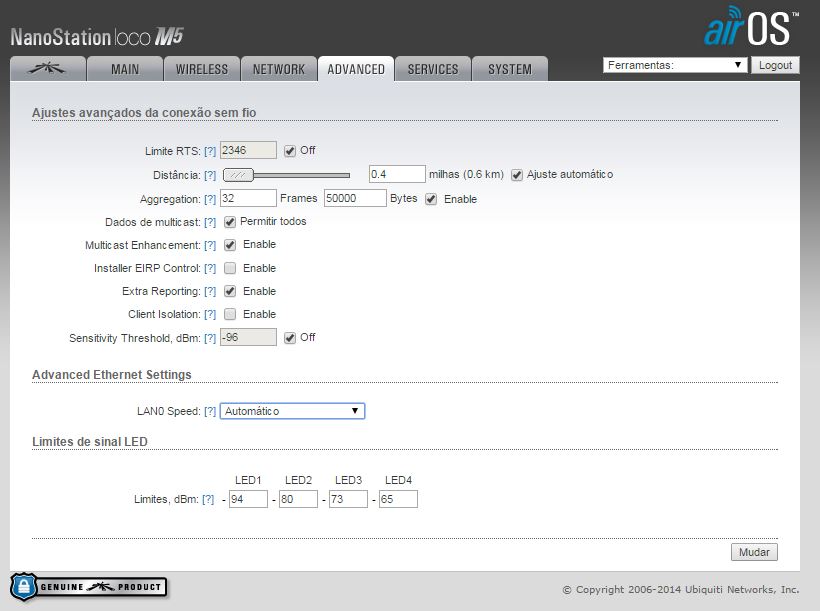
Task: Toggle Ajuste automático checkbox
Action: pyautogui.click(x=517, y=175)
